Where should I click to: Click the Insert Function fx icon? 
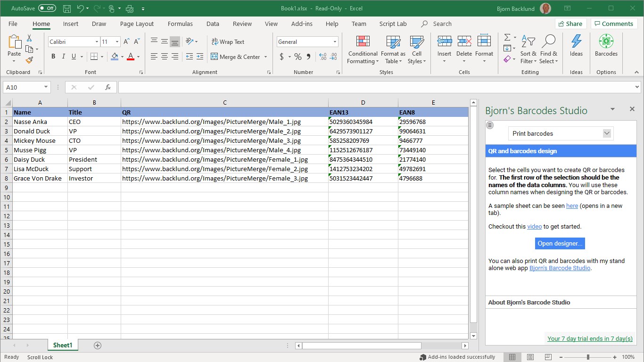tap(108, 87)
